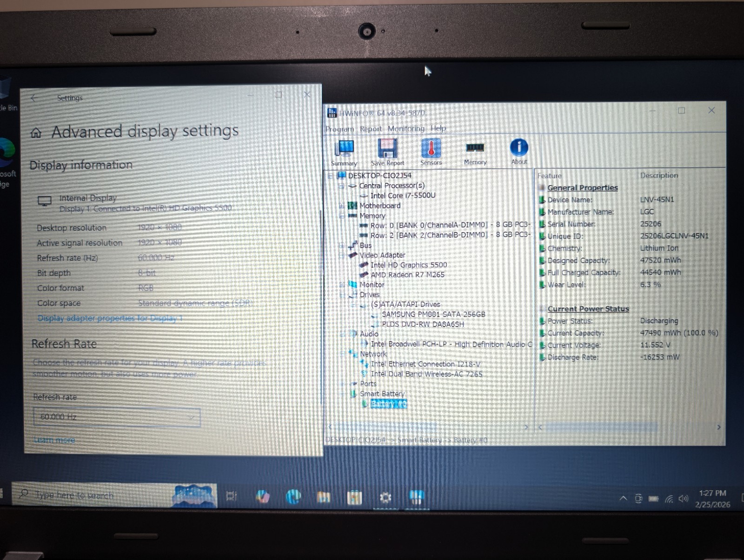
Task: Click the Settings home icon
Action: click(x=36, y=133)
